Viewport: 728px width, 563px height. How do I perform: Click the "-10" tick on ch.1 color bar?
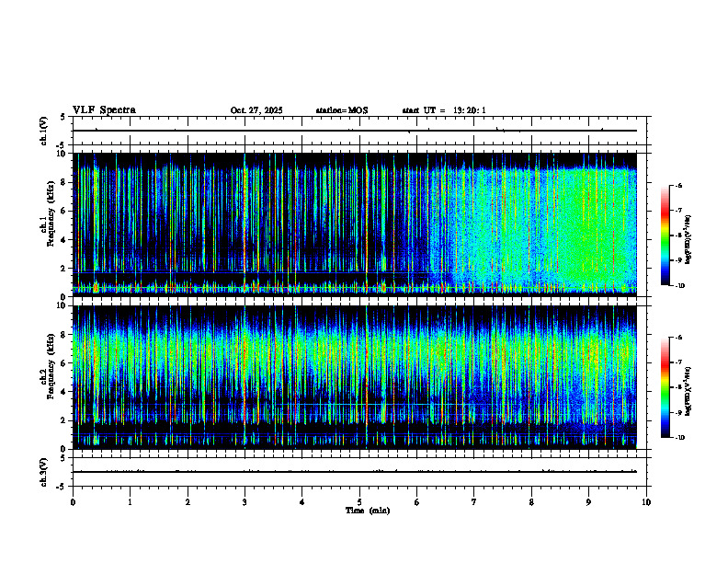680,286
